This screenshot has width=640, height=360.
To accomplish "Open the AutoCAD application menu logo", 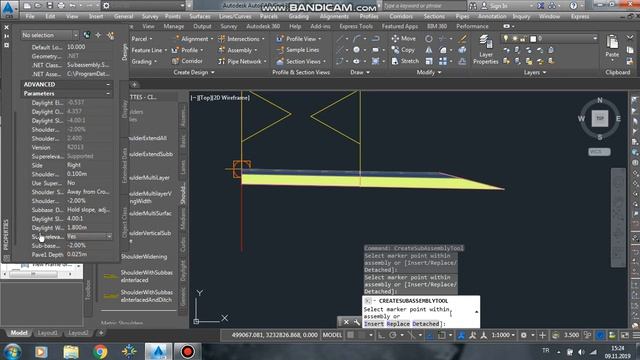I will click(x=9, y=9).
